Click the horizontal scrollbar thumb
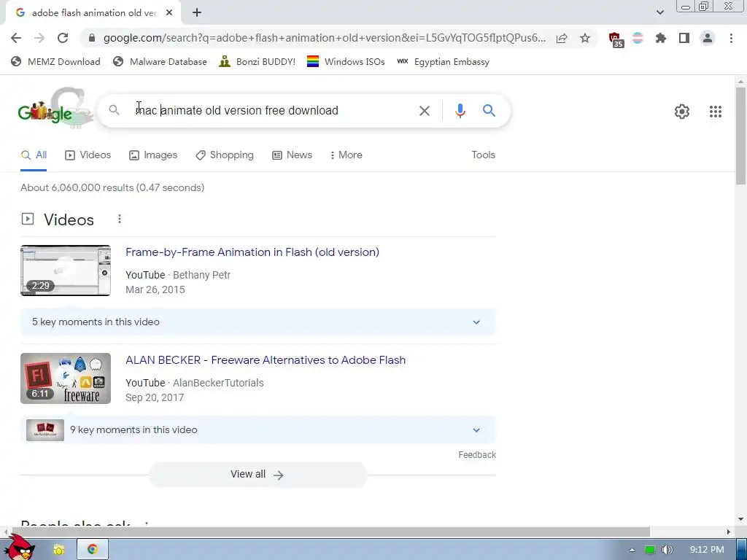Viewport: 747px width, 560px height. (x=331, y=532)
